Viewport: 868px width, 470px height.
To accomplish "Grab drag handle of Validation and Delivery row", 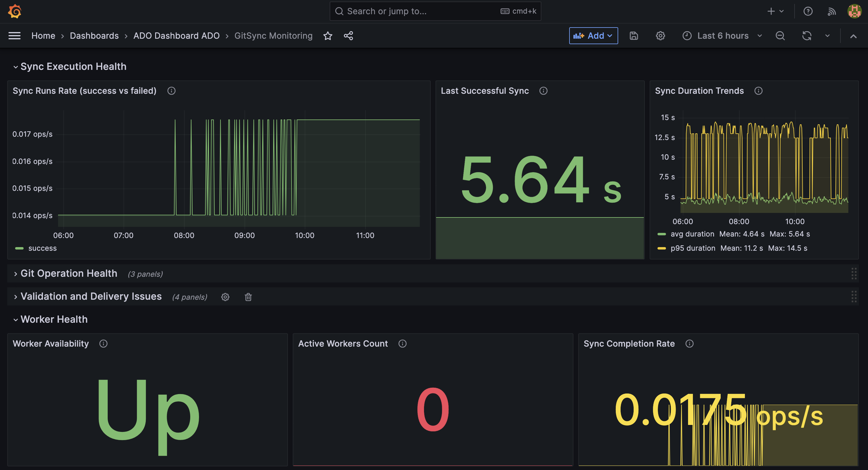I will [x=854, y=296].
